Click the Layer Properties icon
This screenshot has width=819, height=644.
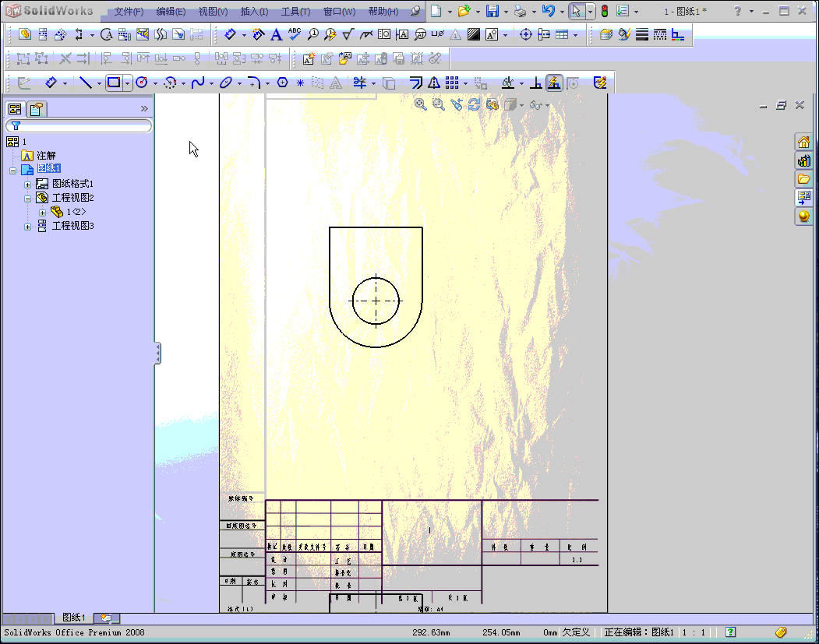point(606,34)
